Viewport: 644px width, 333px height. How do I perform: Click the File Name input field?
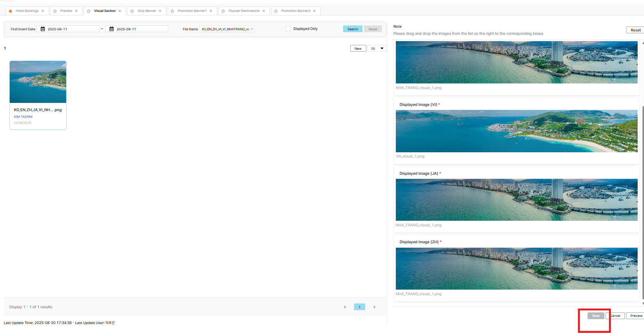click(227, 29)
